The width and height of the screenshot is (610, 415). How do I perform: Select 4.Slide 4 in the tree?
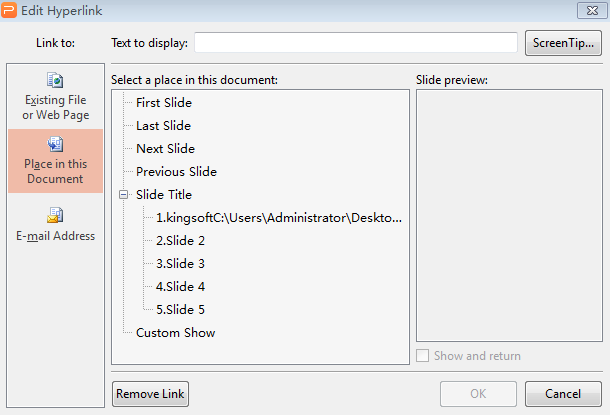pos(180,287)
